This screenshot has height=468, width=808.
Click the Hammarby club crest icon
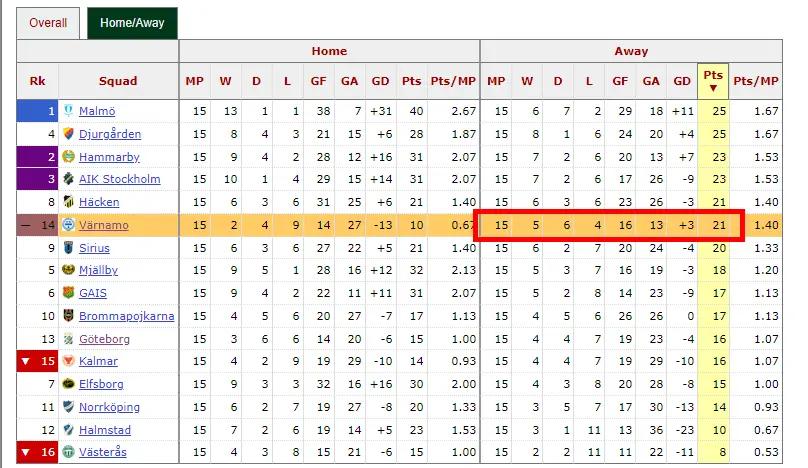(68, 156)
